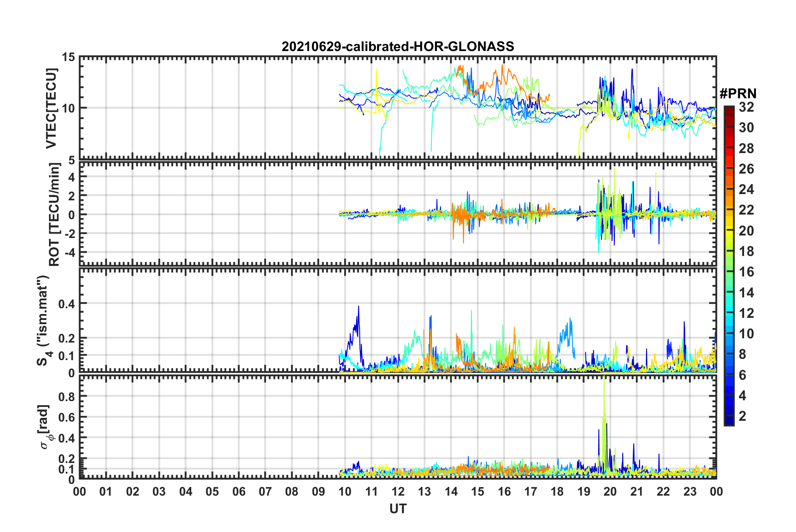796x532 pixels.
Task: Click the ROT [TECU/min] y-axis label
Action: pos(54,214)
